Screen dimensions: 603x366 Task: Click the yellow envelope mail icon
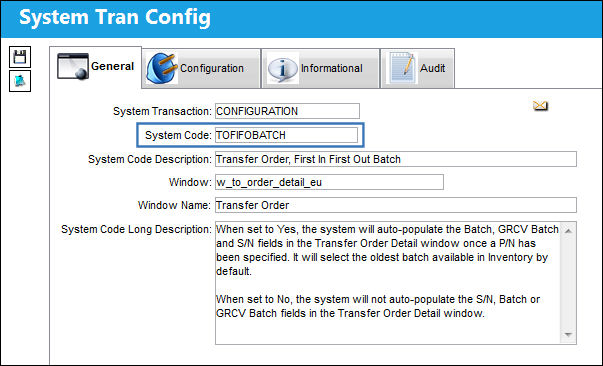pos(540,105)
